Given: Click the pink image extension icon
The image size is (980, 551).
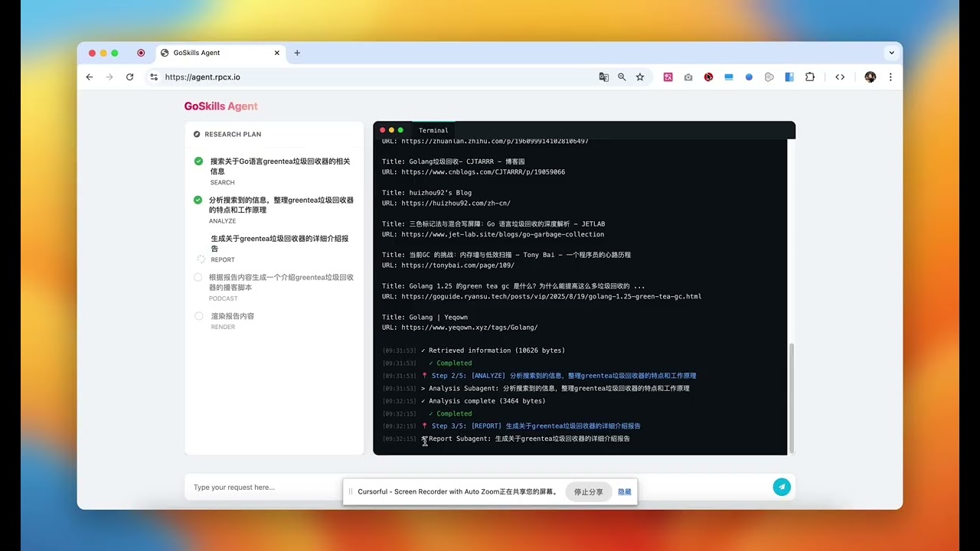Looking at the screenshot, I should [x=668, y=77].
